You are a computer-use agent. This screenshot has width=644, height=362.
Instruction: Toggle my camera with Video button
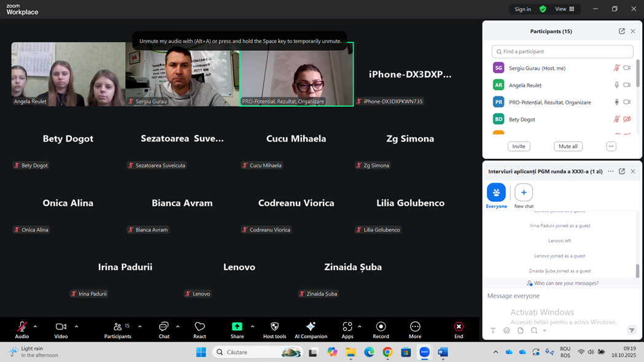(x=61, y=329)
